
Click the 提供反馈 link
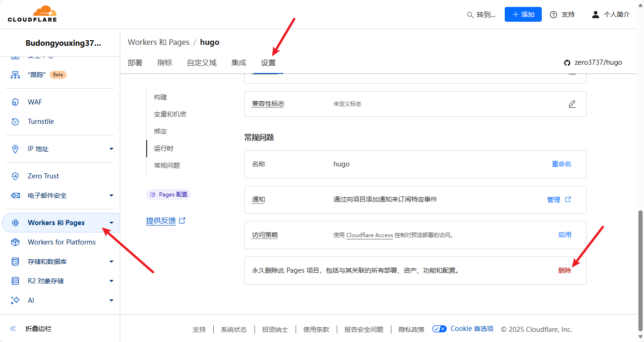point(161,221)
